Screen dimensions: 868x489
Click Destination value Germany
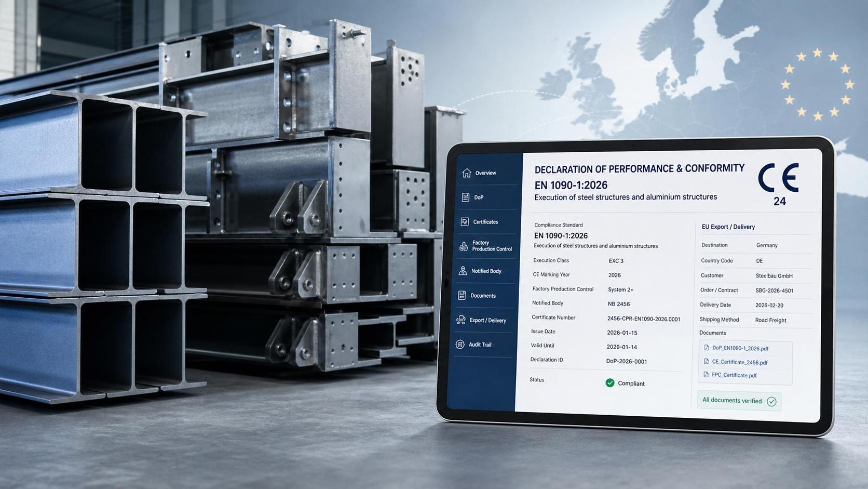pyautogui.click(x=767, y=245)
